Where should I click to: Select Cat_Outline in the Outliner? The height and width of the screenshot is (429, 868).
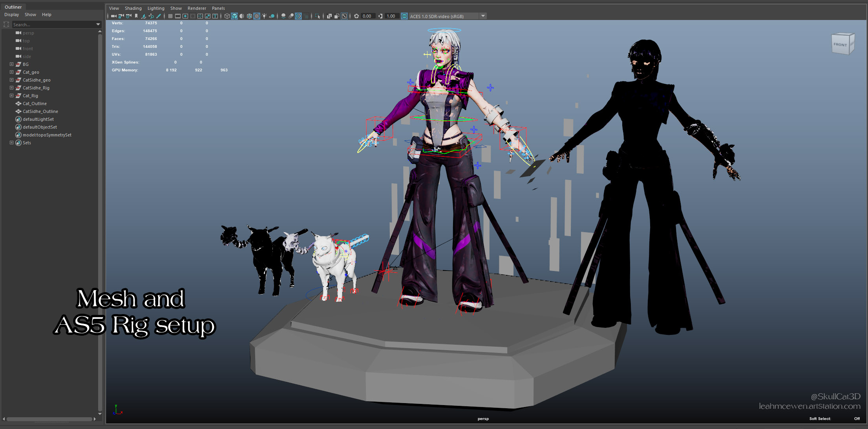[35, 104]
